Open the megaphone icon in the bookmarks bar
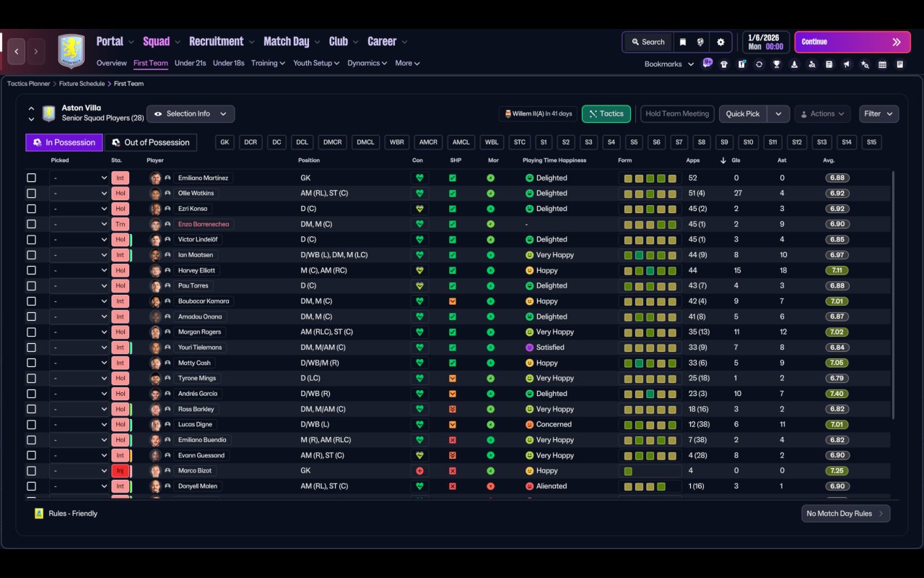Viewport: 924px width, 578px height. [x=847, y=64]
